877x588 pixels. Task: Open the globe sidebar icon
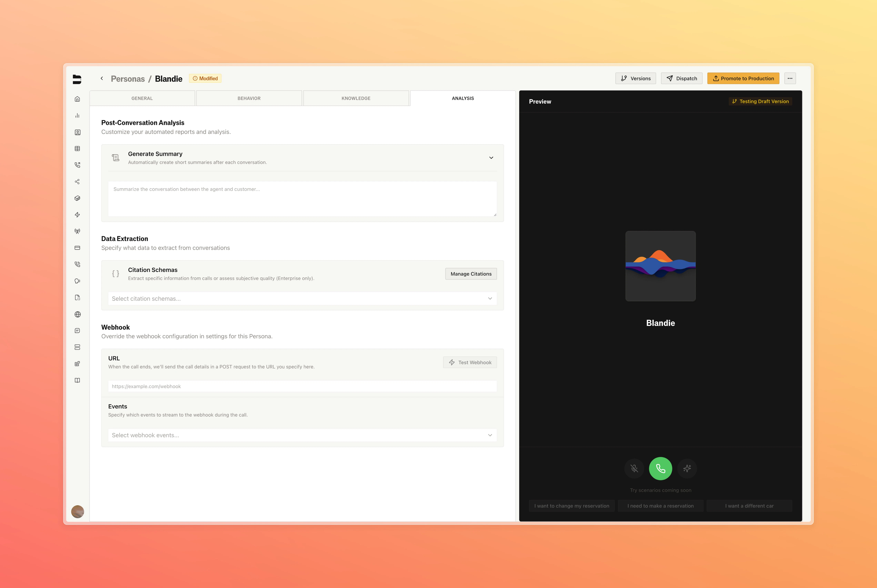pos(77,314)
